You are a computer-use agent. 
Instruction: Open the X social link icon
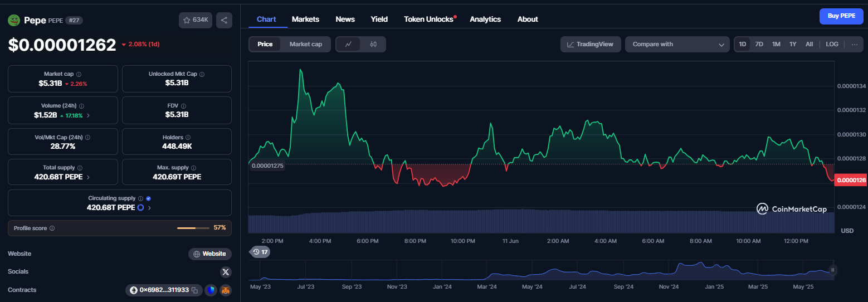tap(226, 272)
